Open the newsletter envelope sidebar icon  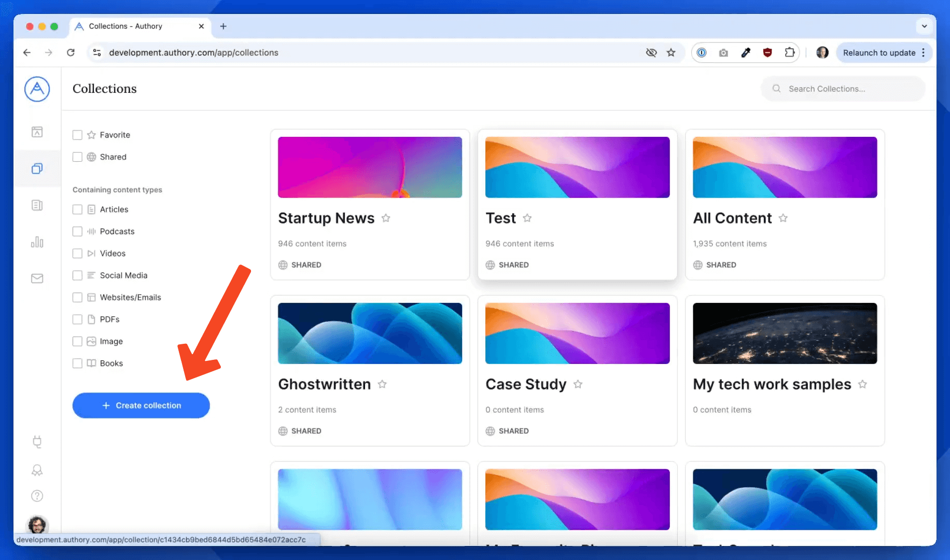pyautogui.click(x=37, y=279)
